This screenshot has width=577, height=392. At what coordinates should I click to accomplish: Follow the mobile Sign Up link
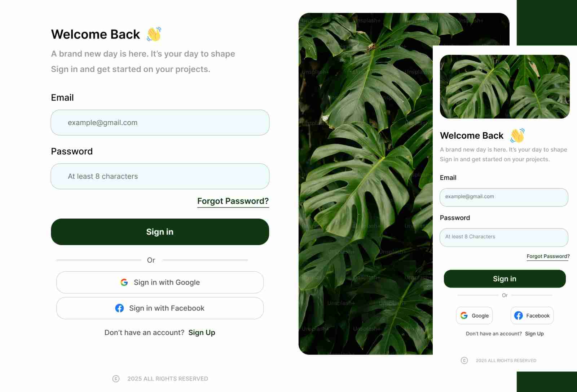coord(534,334)
